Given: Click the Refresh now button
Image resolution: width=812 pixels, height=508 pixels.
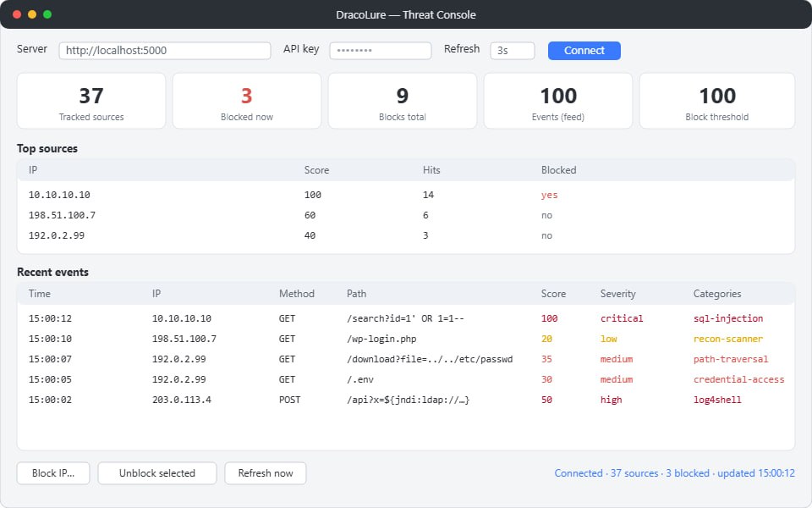Looking at the screenshot, I should (x=265, y=472).
